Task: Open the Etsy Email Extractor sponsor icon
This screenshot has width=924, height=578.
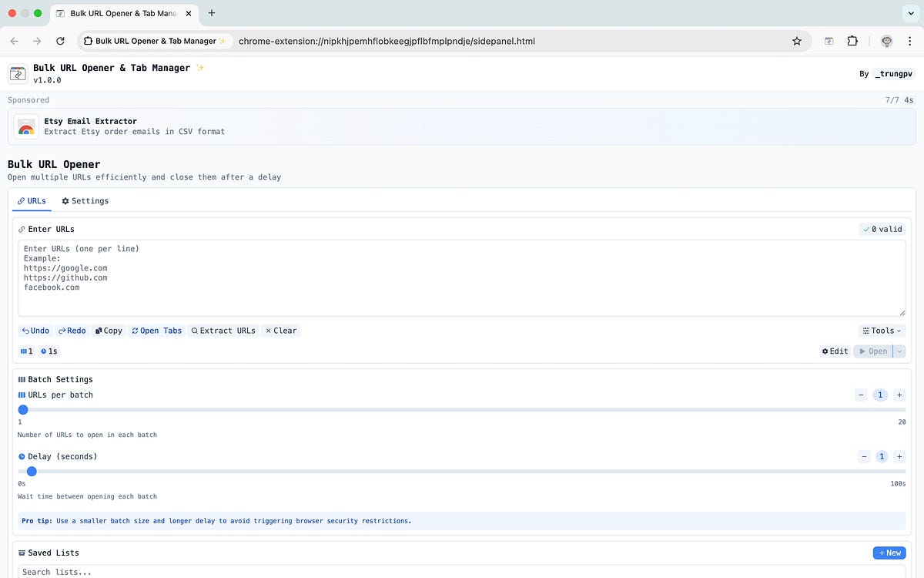Action: coord(25,126)
